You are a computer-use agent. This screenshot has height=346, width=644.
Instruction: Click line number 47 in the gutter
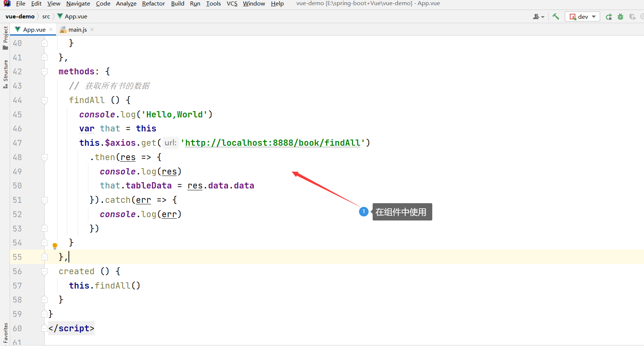17,143
